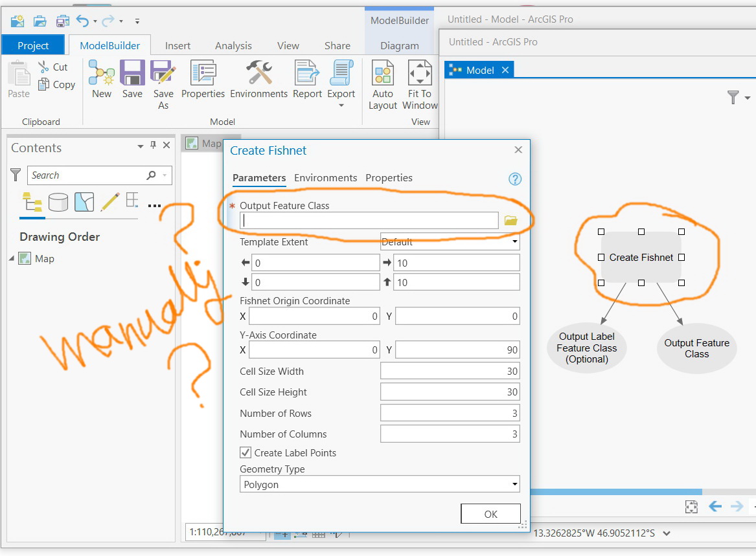Viewport: 756px width, 556px height.
Task: Select Output Label Feature Class oval
Action: click(586, 348)
